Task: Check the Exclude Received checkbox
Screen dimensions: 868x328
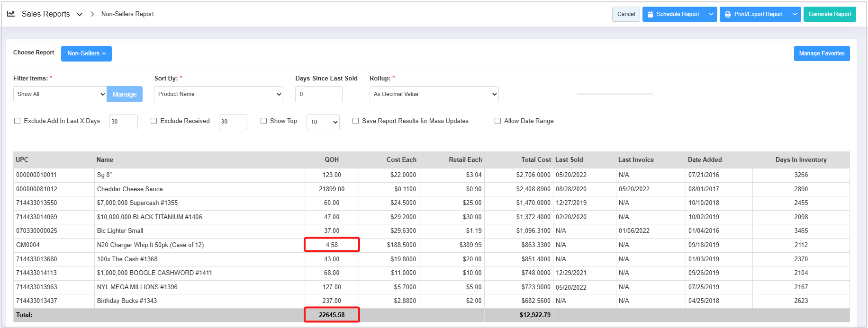Action: point(154,121)
